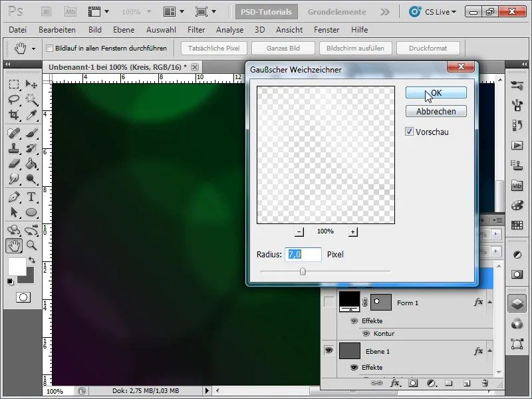Collapse Ebene 1 layer effects
The width and height of the screenshot is (532, 399).
490,350
